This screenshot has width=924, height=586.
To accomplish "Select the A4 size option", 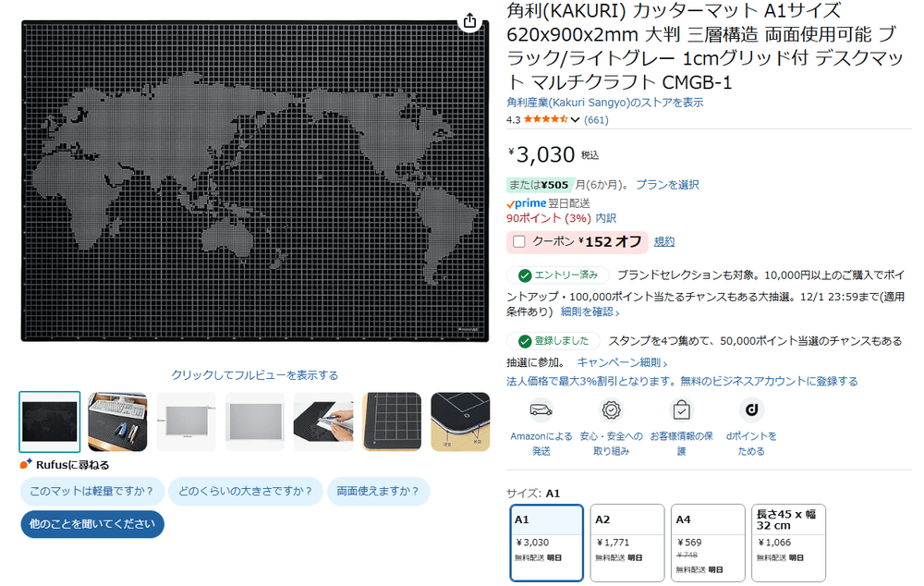I will 707,542.
